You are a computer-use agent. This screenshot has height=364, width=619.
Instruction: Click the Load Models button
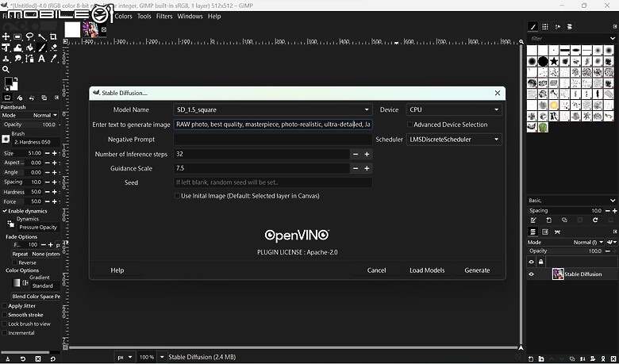click(x=427, y=270)
